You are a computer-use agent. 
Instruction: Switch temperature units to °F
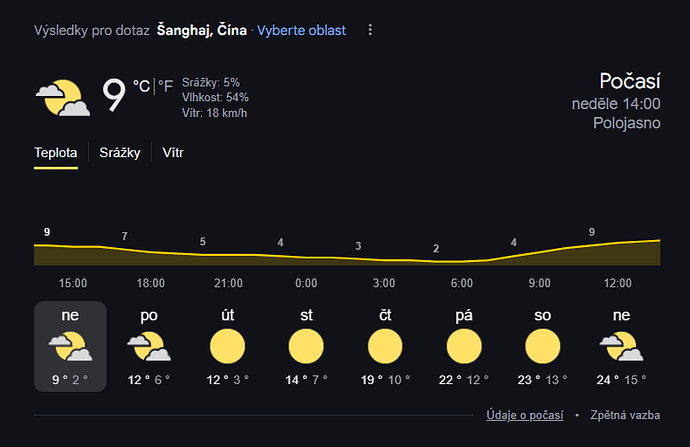pyautogui.click(x=165, y=86)
